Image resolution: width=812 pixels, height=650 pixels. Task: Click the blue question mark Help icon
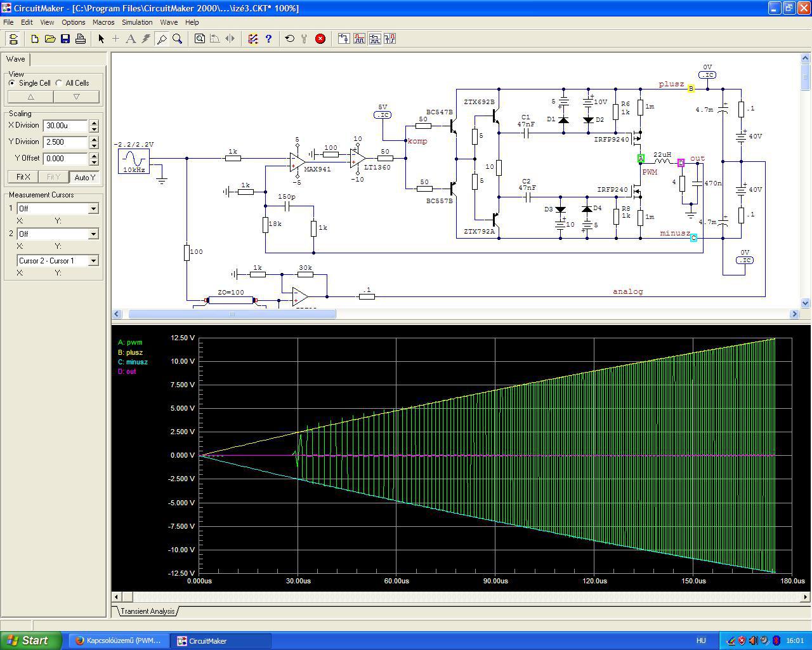[x=268, y=39]
